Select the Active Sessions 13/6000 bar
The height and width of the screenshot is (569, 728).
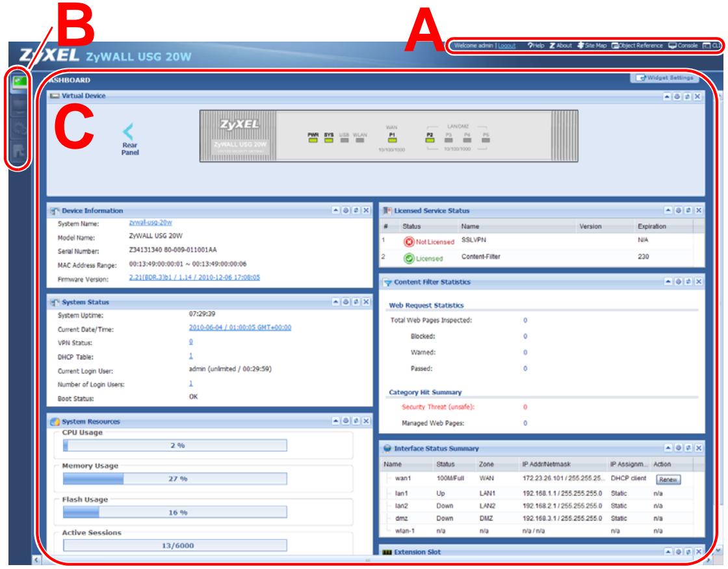tap(175, 546)
